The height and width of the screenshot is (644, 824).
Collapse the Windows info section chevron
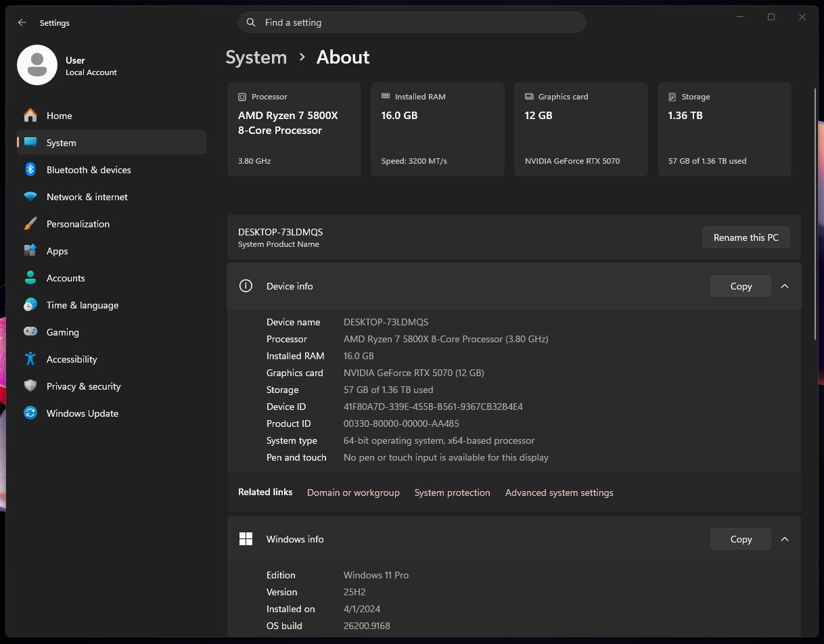coord(785,539)
